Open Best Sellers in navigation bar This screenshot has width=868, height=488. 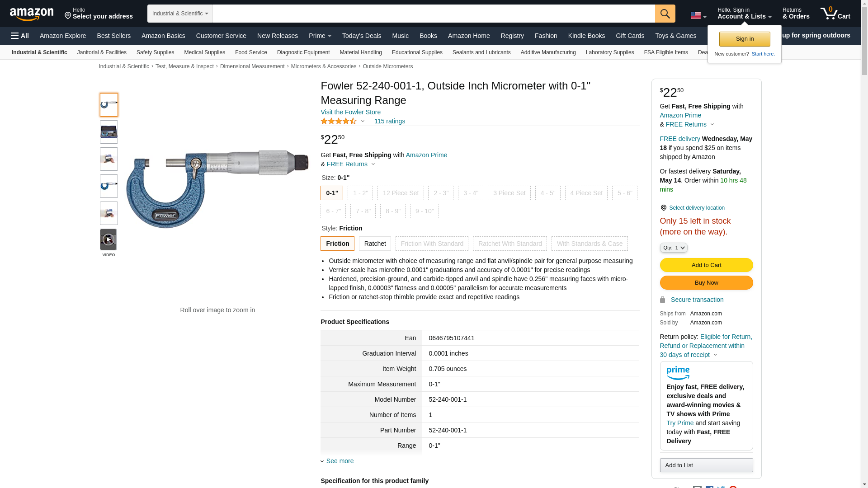pyautogui.click(x=113, y=36)
